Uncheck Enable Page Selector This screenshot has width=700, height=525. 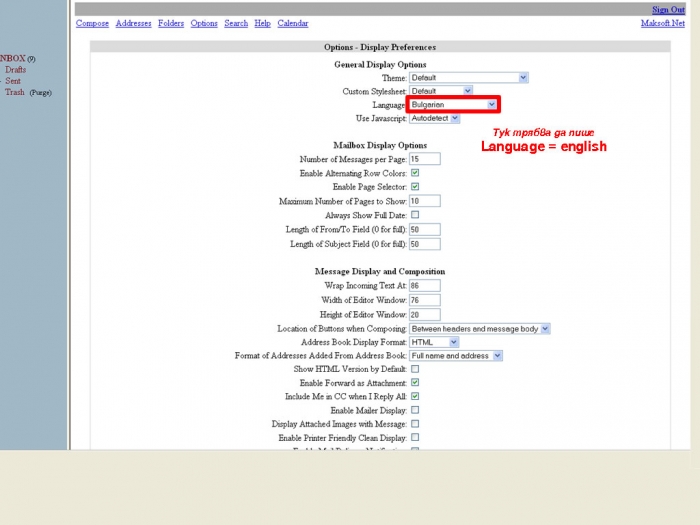coord(415,187)
